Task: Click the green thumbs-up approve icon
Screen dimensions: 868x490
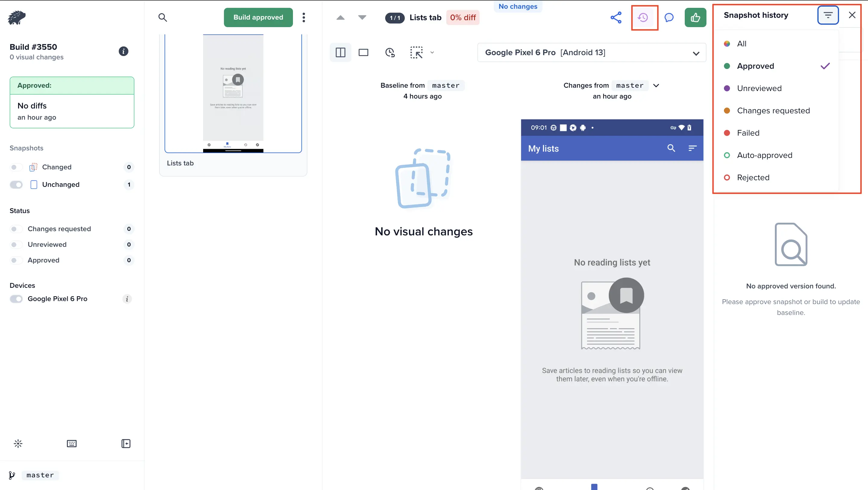Action: 695,17
